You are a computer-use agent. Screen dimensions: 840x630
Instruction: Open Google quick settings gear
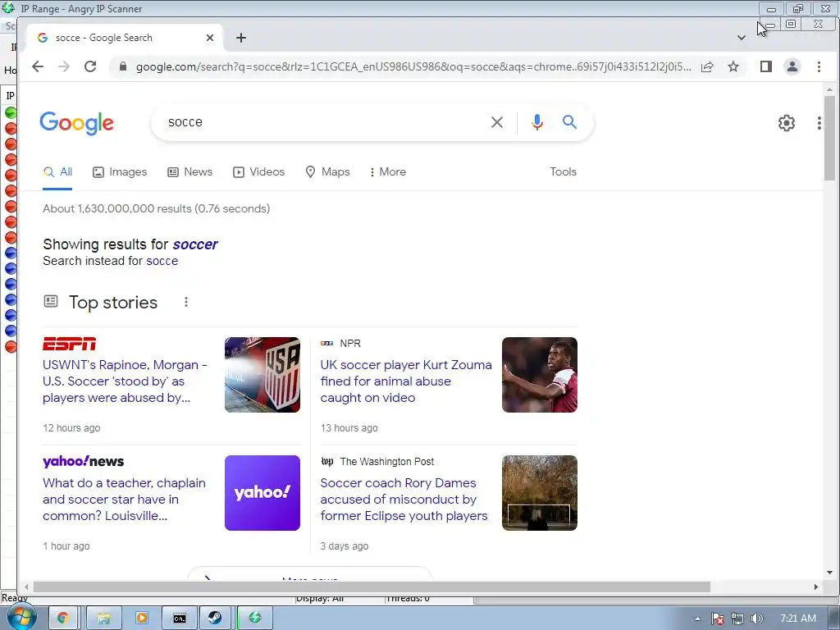pos(787,123)
